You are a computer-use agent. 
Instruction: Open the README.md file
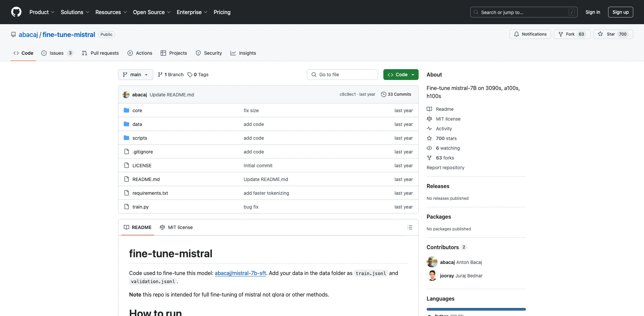[x=146, y=179]
